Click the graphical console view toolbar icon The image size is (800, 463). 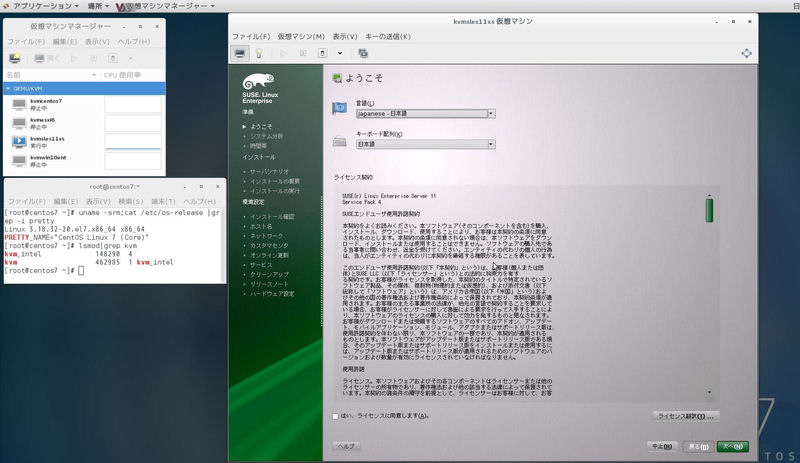pyautogui.click(x=240, y=53)
